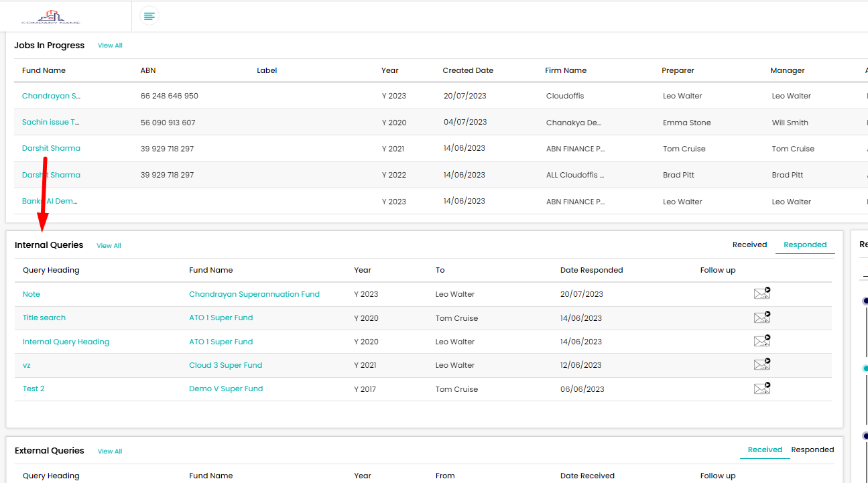View all External Queries
Screen dimensions: 868x483
(110, 452)
